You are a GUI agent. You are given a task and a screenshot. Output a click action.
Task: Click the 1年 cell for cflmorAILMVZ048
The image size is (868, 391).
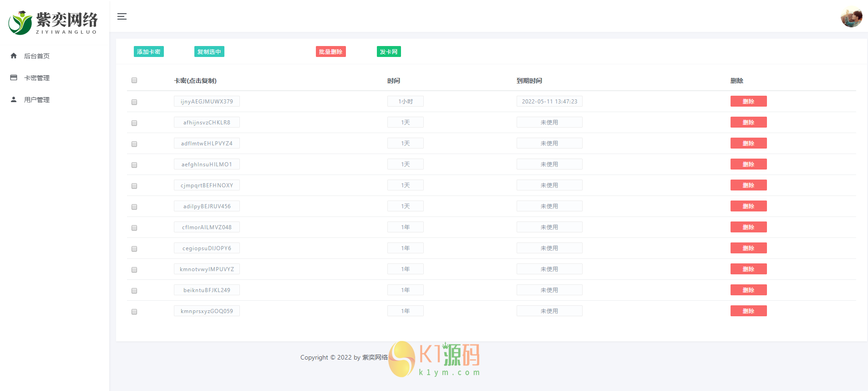click(406, 227)
